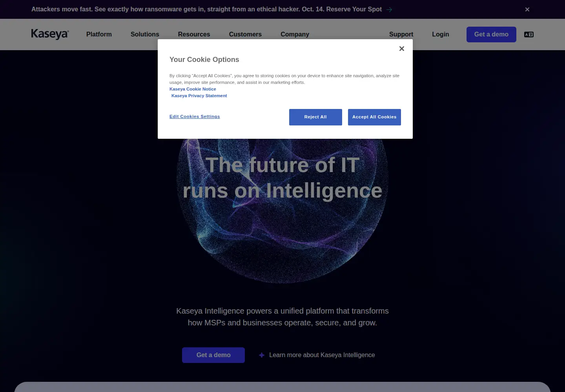Dismiss the top announcement banner
Screen dimensions: 565x392
[x=527, y=9]
